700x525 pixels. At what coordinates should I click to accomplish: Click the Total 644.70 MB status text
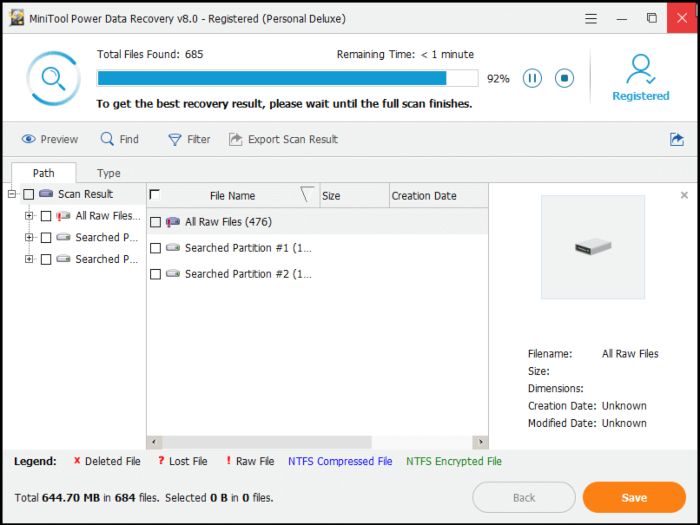tap(86, 497)
